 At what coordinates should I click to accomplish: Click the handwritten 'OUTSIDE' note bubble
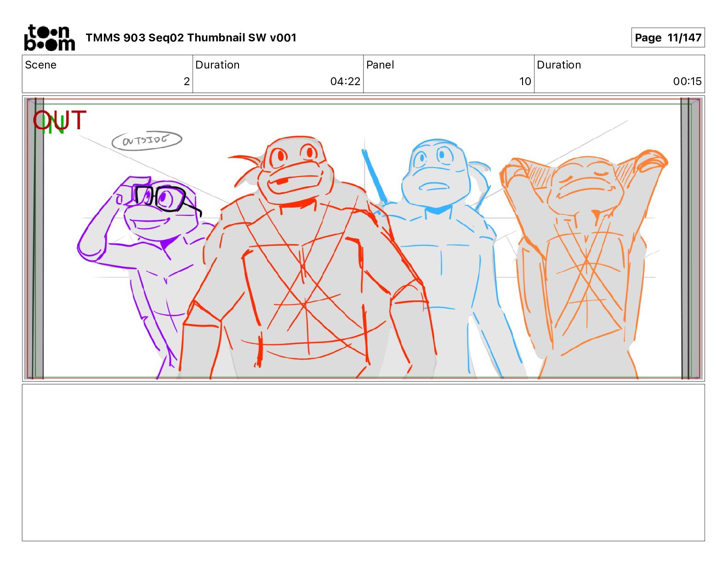click(x=147, y=140)
